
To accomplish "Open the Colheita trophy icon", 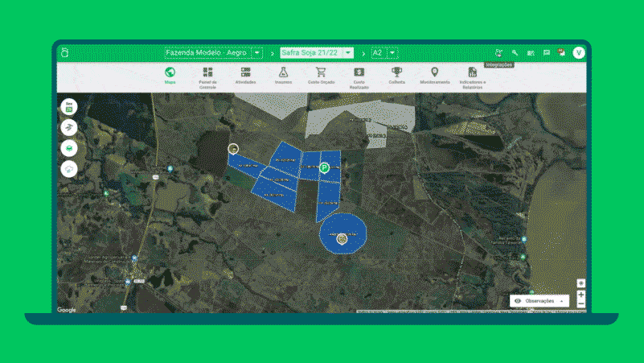I will click(x=397, y=75).
